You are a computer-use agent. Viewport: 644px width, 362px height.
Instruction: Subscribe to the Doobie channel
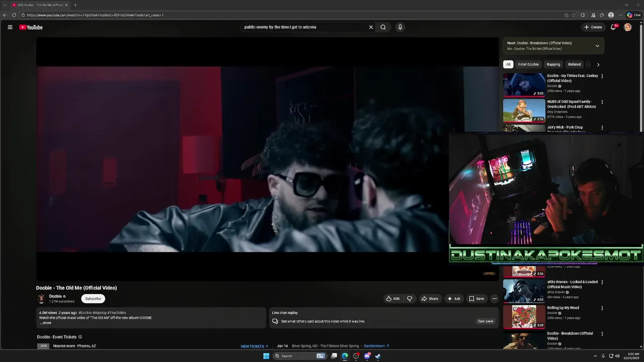[x=93, y=299]
